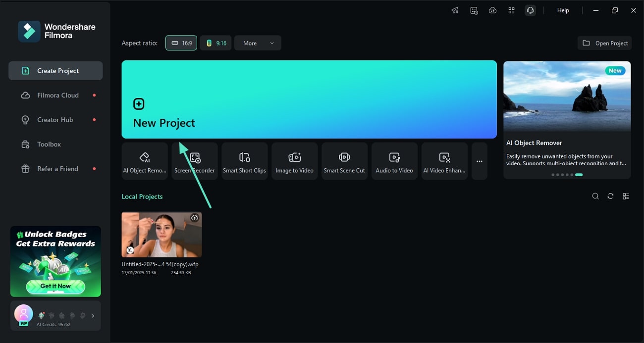Open Refer a Friend in the sidebar
644x343 pixels.
coord(55,169)
